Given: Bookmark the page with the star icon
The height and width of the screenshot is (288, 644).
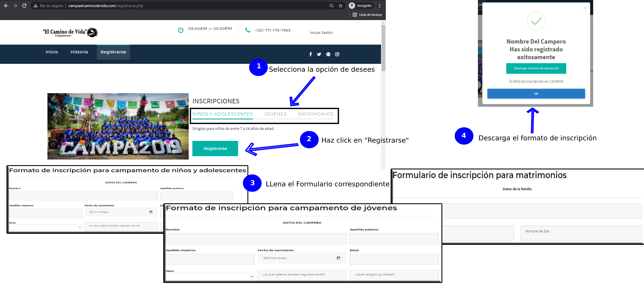Looking at the screenshot, I should 341,6.
